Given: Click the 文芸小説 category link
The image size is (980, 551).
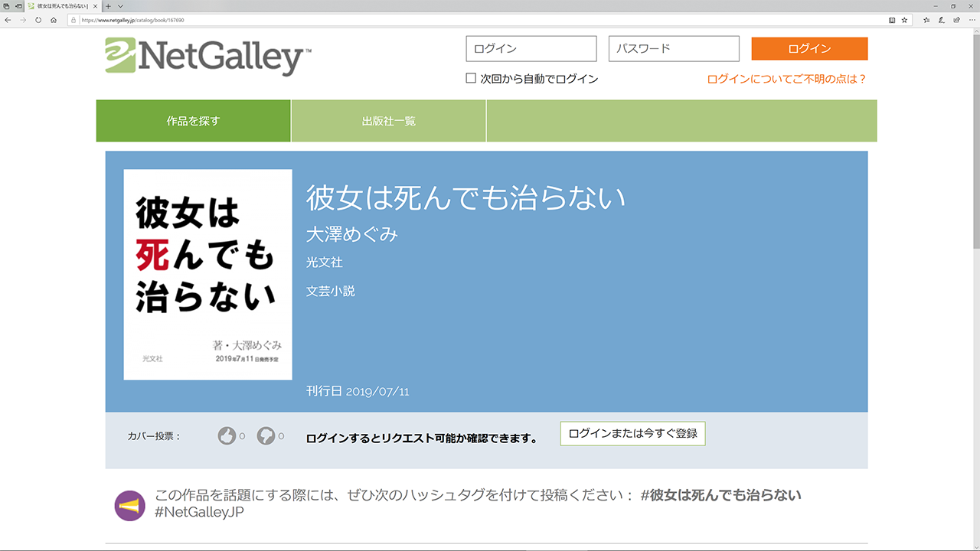Looking at the screenshot, I should (331, 291).
